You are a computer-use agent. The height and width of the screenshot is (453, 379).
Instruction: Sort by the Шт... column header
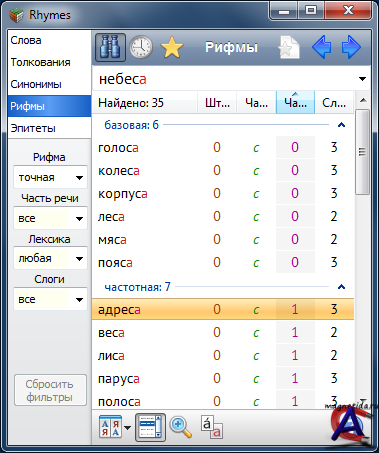coord(217,103)
